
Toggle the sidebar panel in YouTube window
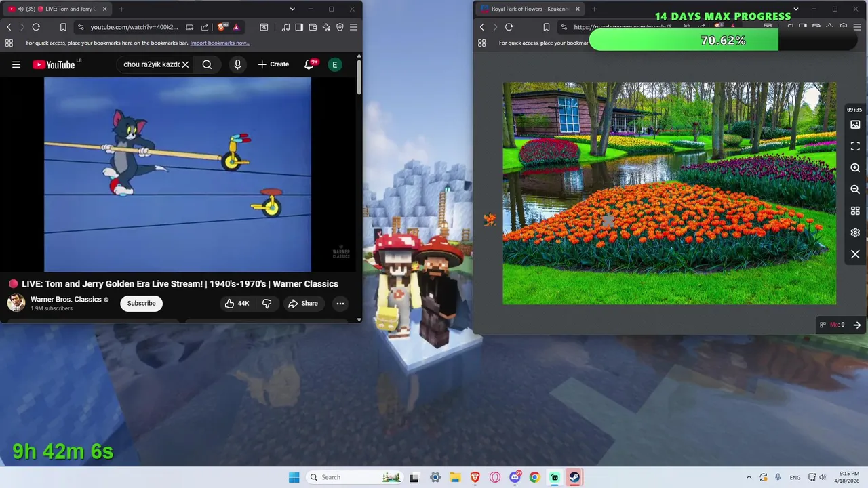299,27
